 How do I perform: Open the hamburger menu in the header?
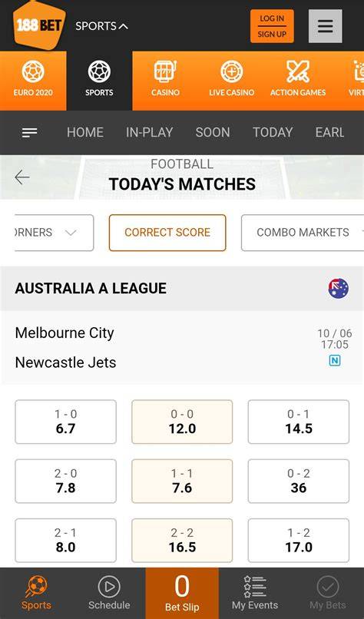(326, 26)
